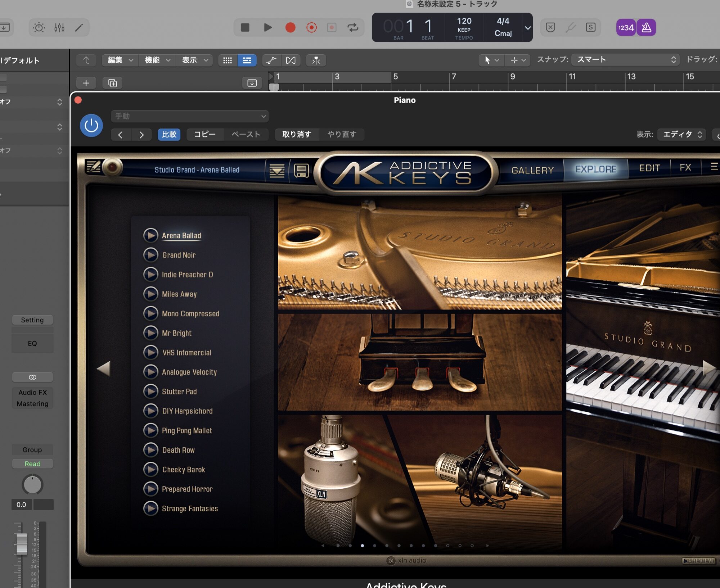Select the Stutter Pad preset
This screenshot has height=588, width=720.
tap(179, 392)
